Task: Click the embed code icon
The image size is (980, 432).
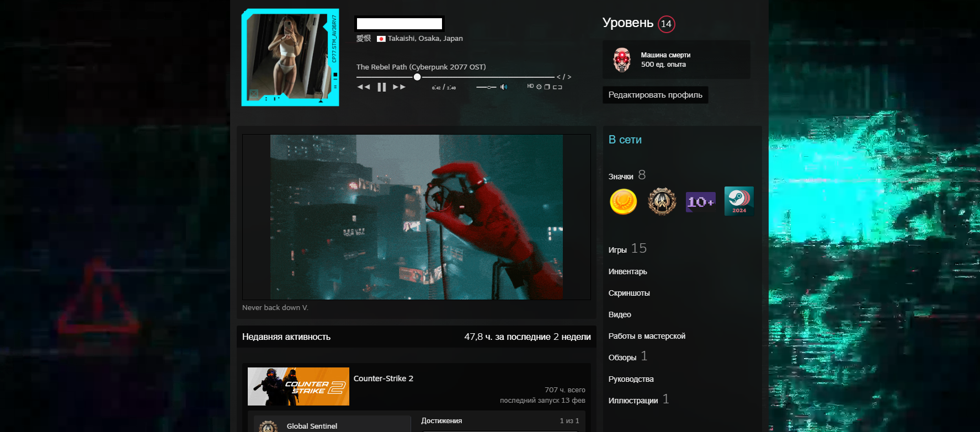Action: pyautogui.click(x=564, y=77)
